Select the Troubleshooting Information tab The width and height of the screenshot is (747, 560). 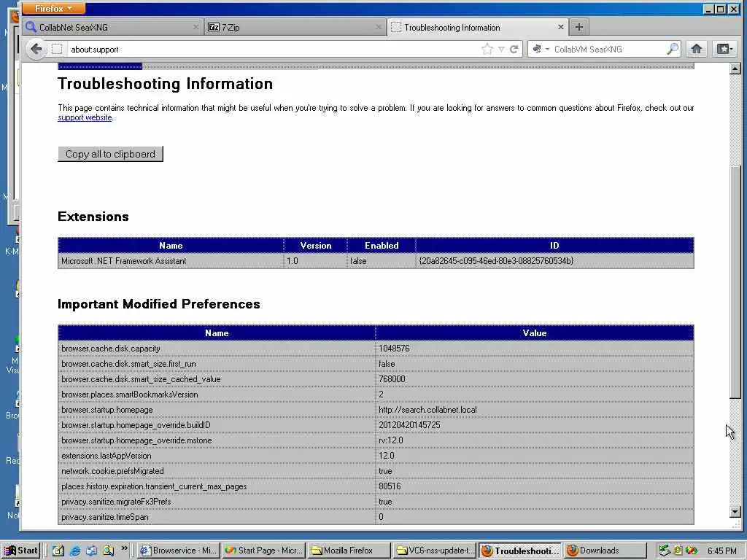(479, 27)
